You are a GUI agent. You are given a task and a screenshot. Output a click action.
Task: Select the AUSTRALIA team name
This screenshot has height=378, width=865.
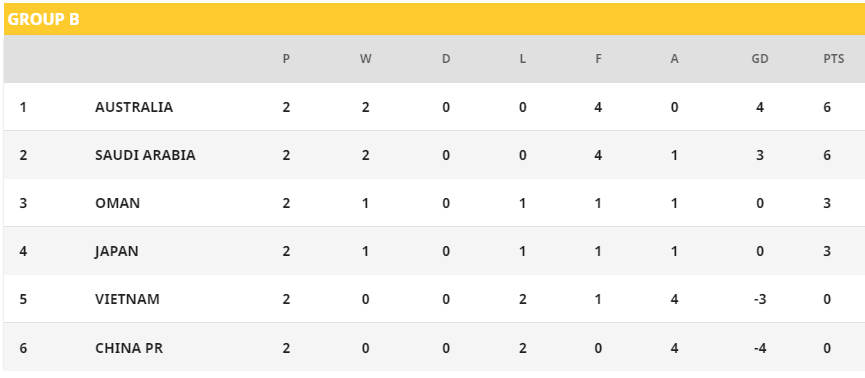coord(134,107)
